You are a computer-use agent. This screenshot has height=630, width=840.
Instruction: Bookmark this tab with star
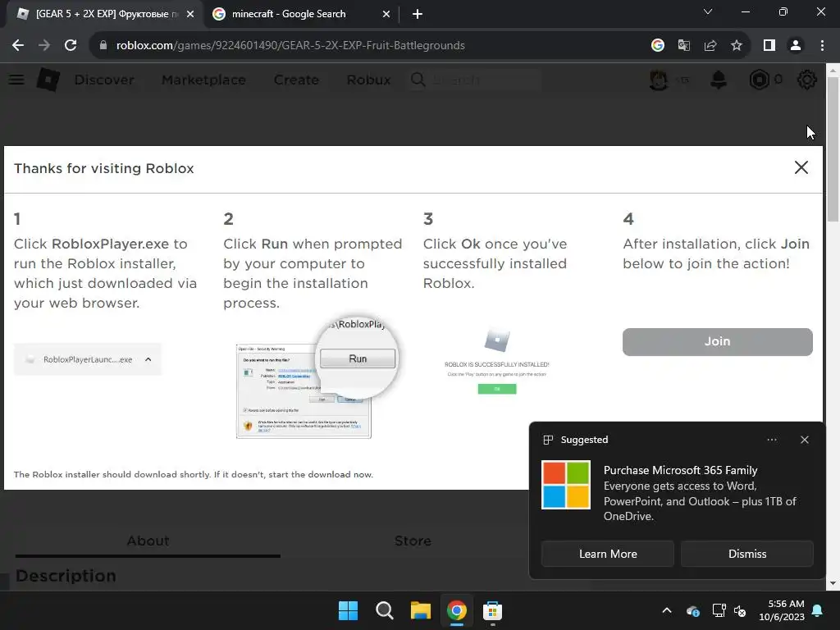click(x=737, y=46)
